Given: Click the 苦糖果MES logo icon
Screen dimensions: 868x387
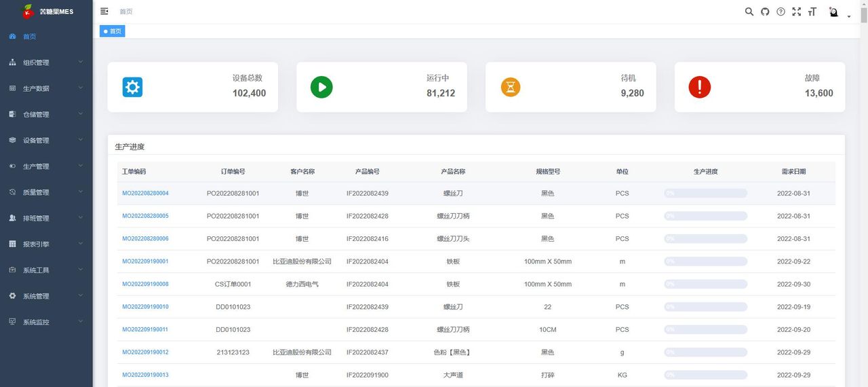Looking at the screenshot, I should tap(28, 11).
